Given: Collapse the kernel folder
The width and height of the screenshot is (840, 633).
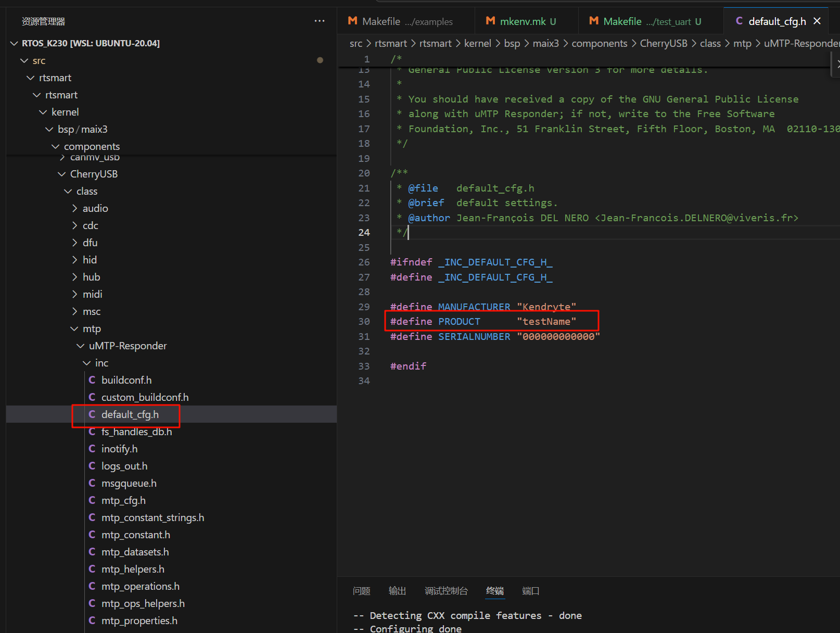Looking at the screenshot, I should click(43, 112).
